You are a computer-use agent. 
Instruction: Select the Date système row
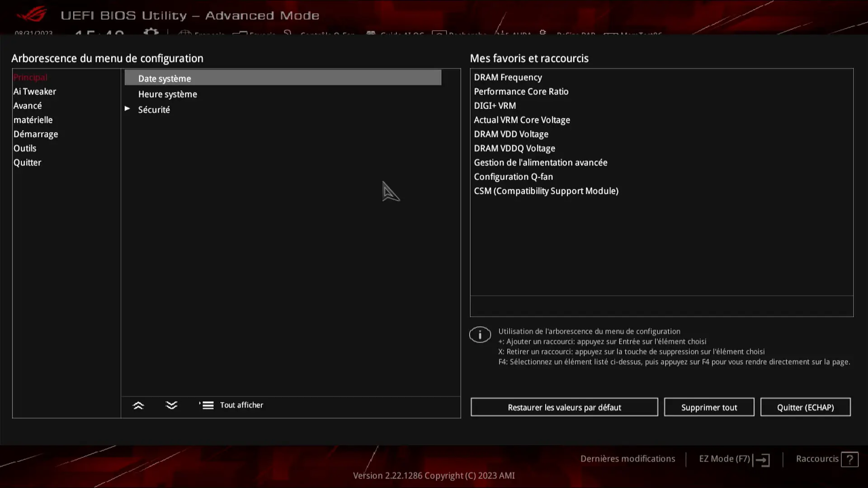(283, 78)
